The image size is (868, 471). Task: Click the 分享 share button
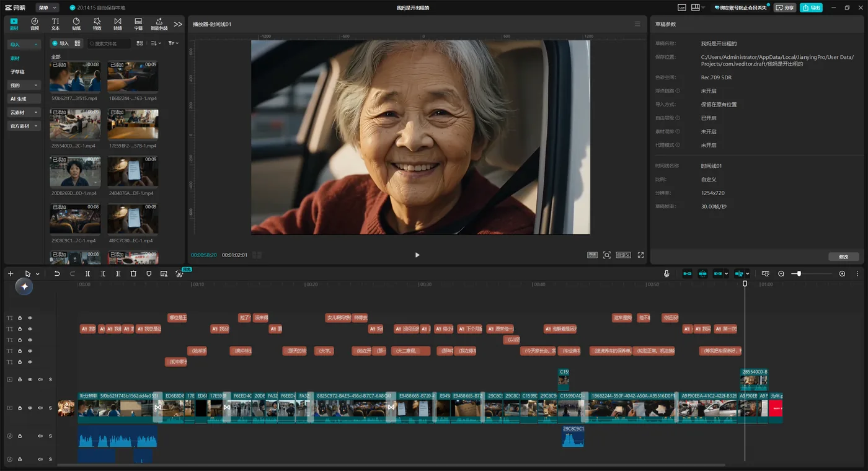tap(784, 7)
